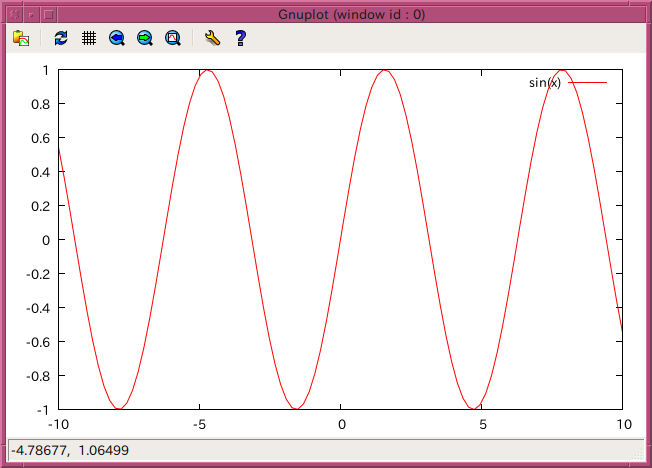The width and height of the screenshot is (652, 468).
Task: Click the x-axis label 10
Action: (624, 424)
